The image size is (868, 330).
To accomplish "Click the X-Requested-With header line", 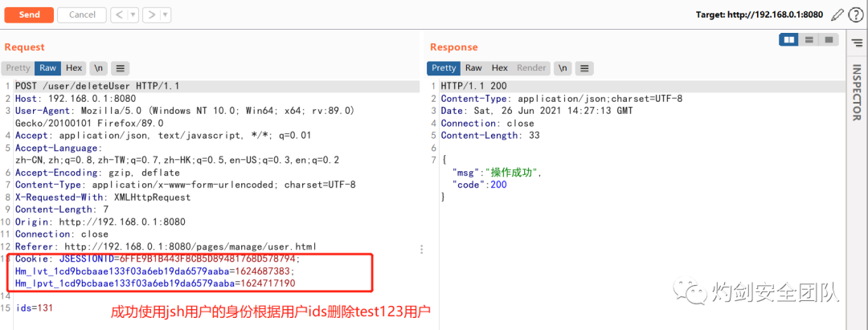I will pos(102,197).
